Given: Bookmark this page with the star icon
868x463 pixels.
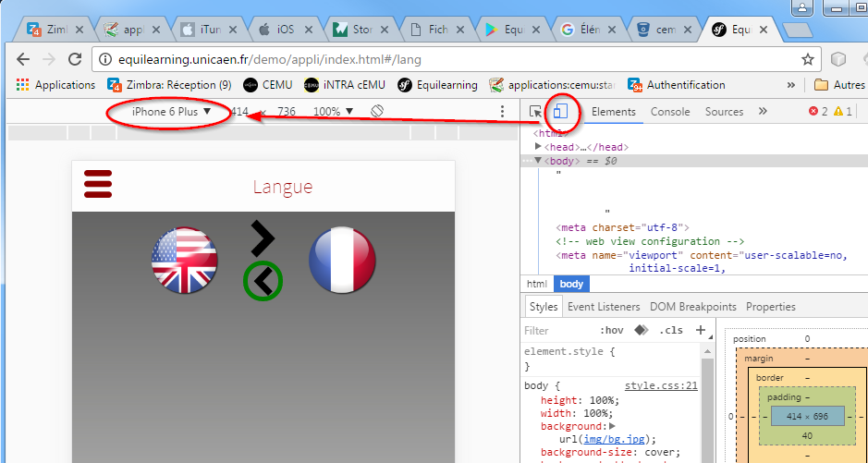Looking at the screenshot, I should tap(807, 59).
